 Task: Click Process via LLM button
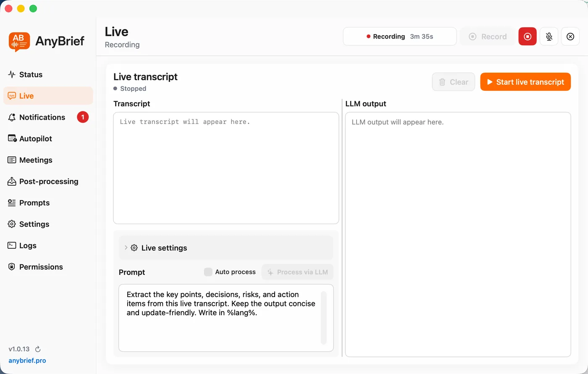[x=297, y=272]
